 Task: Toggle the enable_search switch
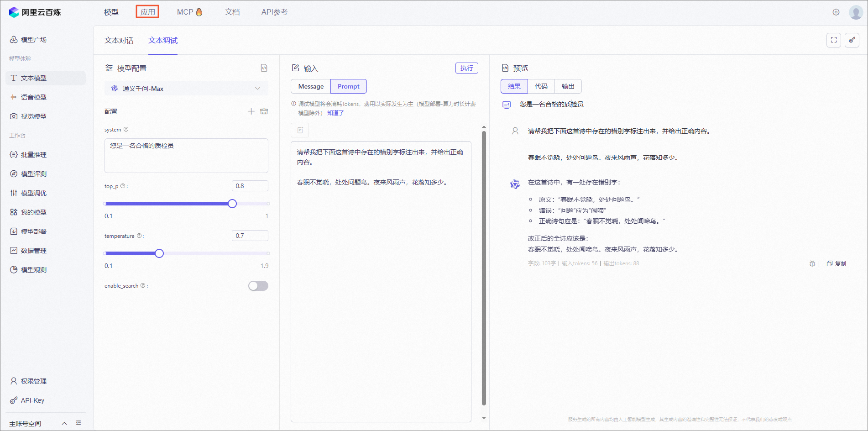coord(258,286)
